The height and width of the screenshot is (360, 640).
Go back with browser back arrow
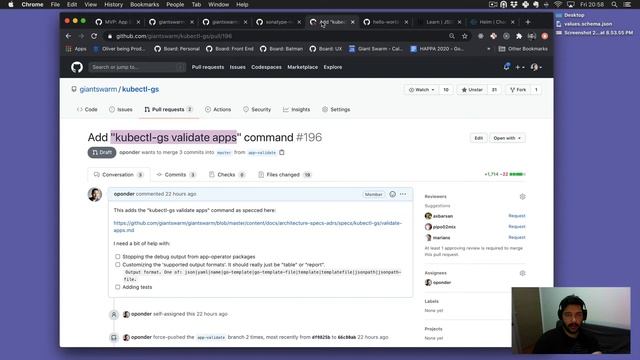pos(68,36)
